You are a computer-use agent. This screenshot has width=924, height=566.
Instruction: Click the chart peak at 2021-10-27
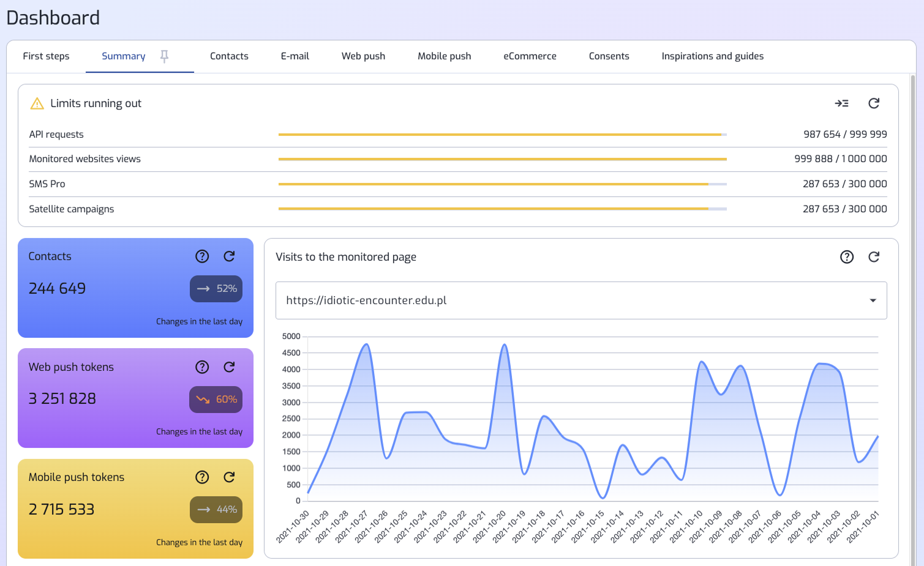pyautogui.click(x=366, y=344)
